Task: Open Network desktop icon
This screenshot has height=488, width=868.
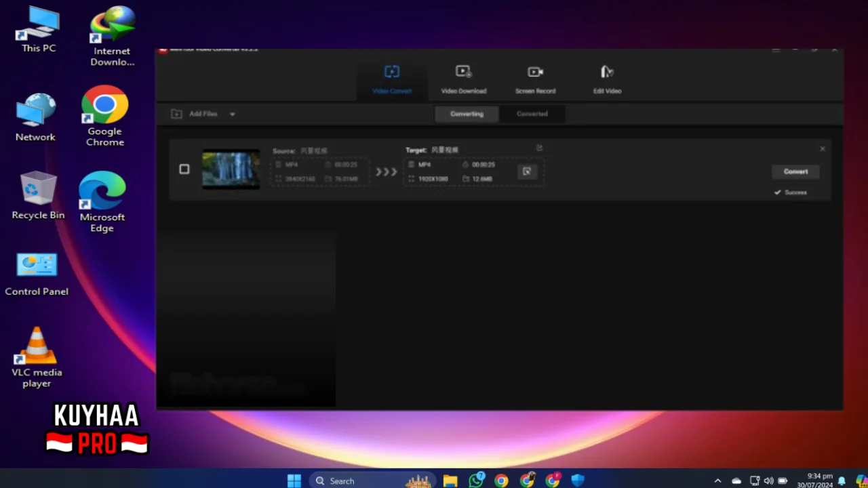Action: [35, 117]
